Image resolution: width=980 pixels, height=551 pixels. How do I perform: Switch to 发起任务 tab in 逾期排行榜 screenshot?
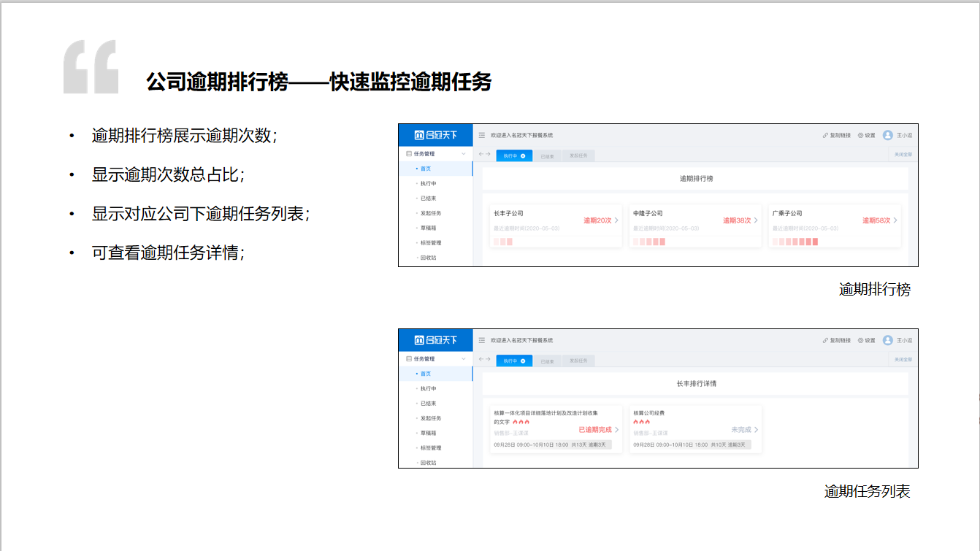coord(578,155)
